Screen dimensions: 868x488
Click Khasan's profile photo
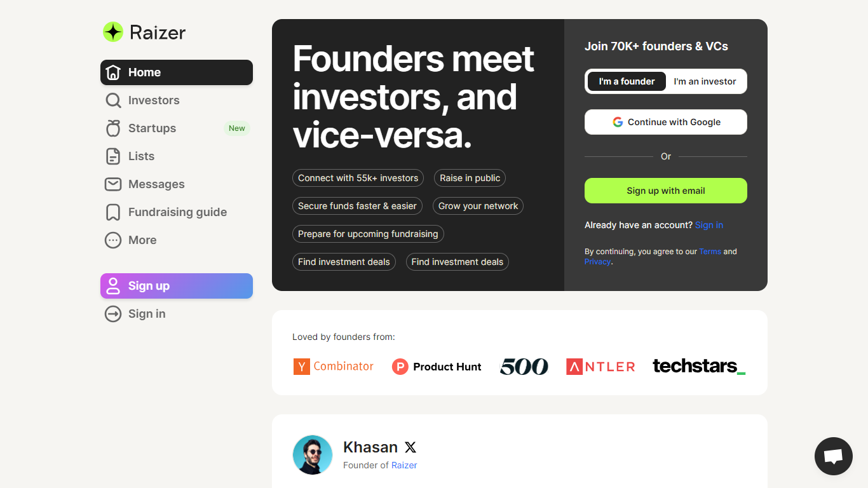point(313,455)
